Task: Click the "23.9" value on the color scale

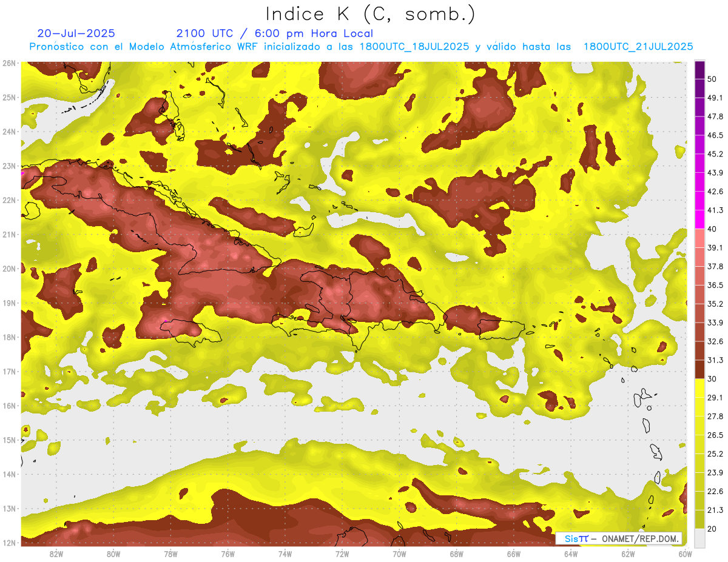Action: [715, 473]
